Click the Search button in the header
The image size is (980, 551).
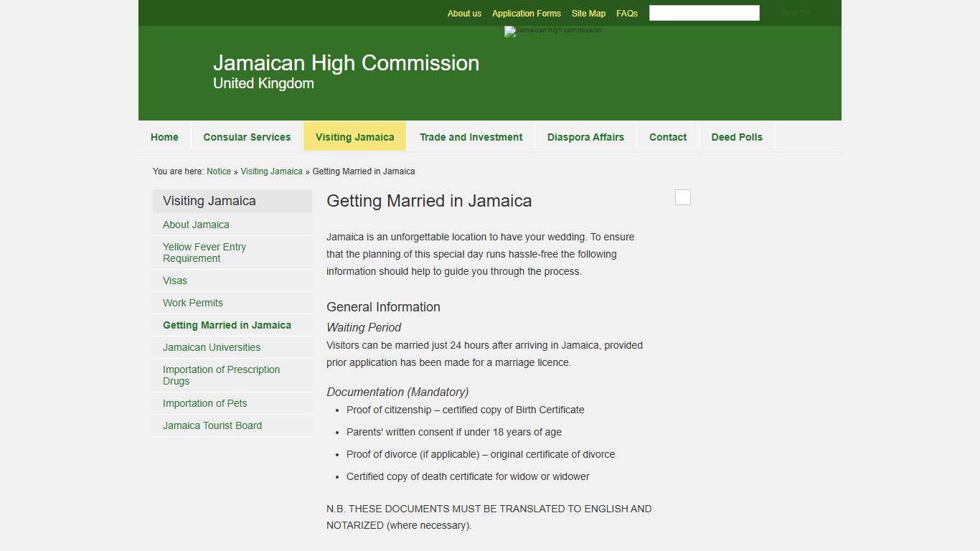point(793,12)
